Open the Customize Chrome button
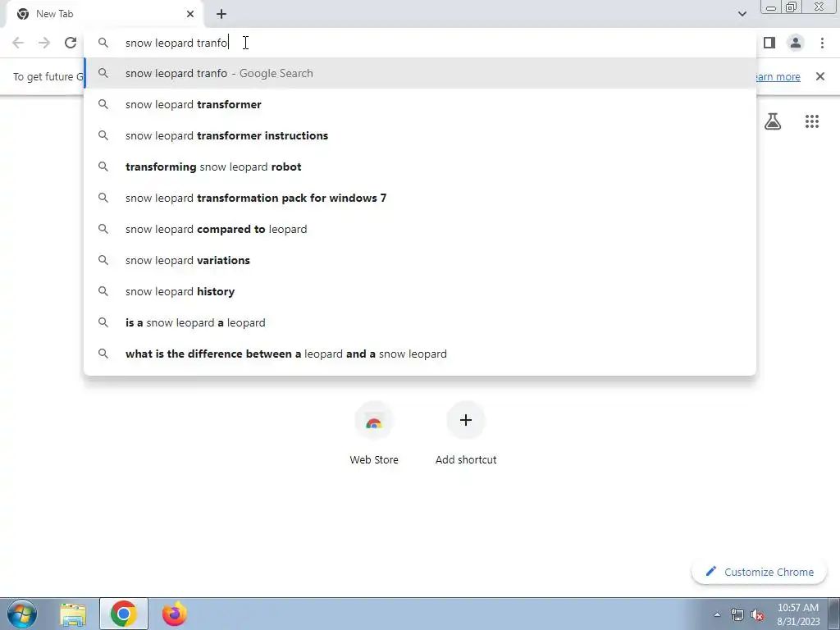This screenshot has height=630, width=840. coord(760,572)
